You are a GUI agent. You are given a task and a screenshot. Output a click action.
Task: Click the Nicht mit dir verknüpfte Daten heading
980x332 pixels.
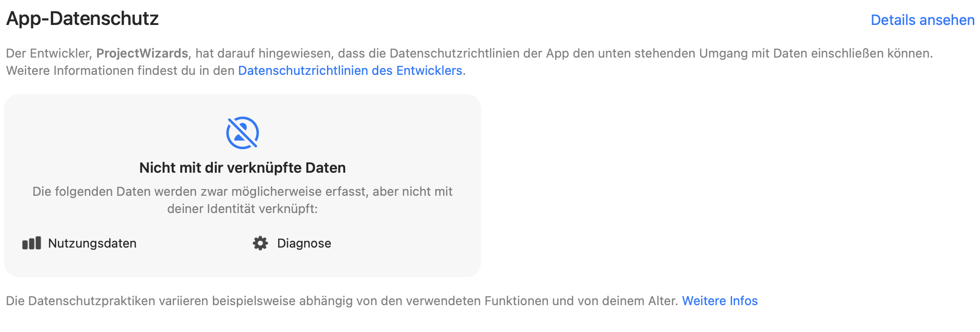[x=242, y=168]
